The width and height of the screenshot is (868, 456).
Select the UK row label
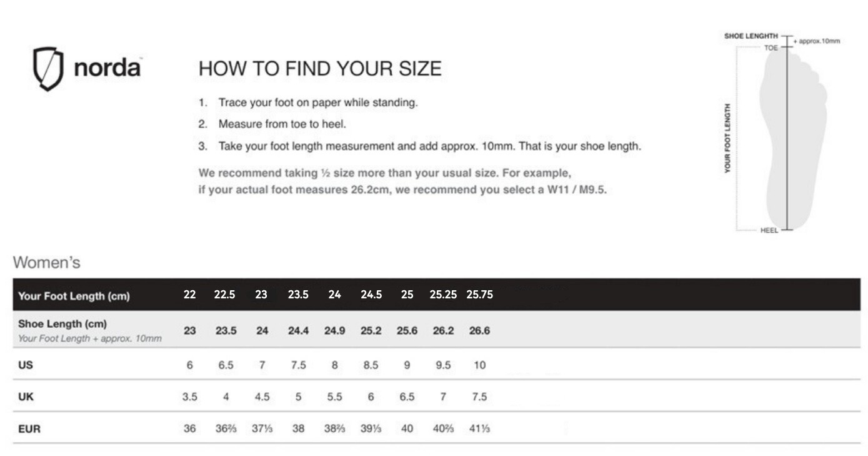(x=26, y=397)
